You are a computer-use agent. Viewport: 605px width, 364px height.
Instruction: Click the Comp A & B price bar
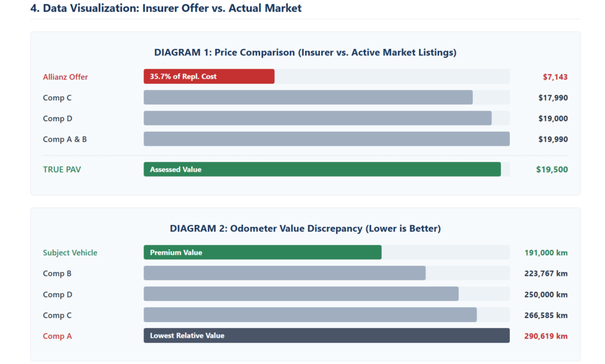pos(326,139)
